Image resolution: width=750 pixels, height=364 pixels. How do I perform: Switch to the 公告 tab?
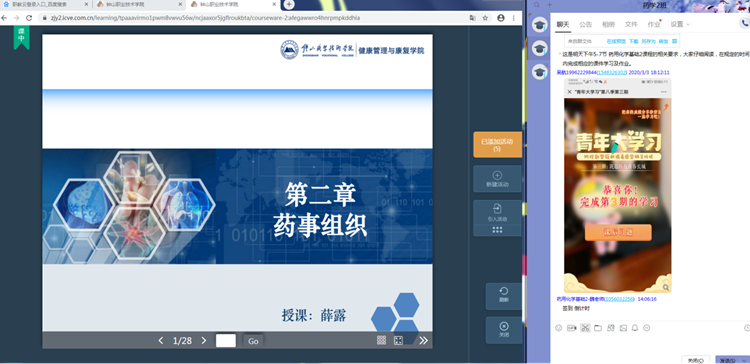click(x=585, y=24)
